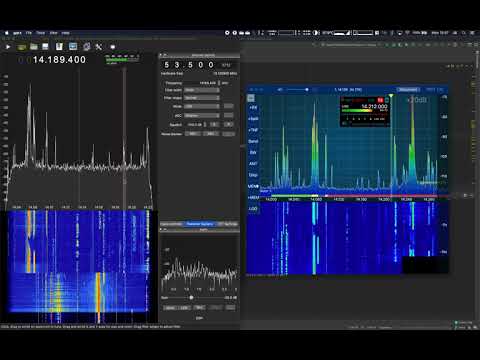Click the Band sidebar button
The width and height of the screenshot is (480, 360).
tap(253, 141)
